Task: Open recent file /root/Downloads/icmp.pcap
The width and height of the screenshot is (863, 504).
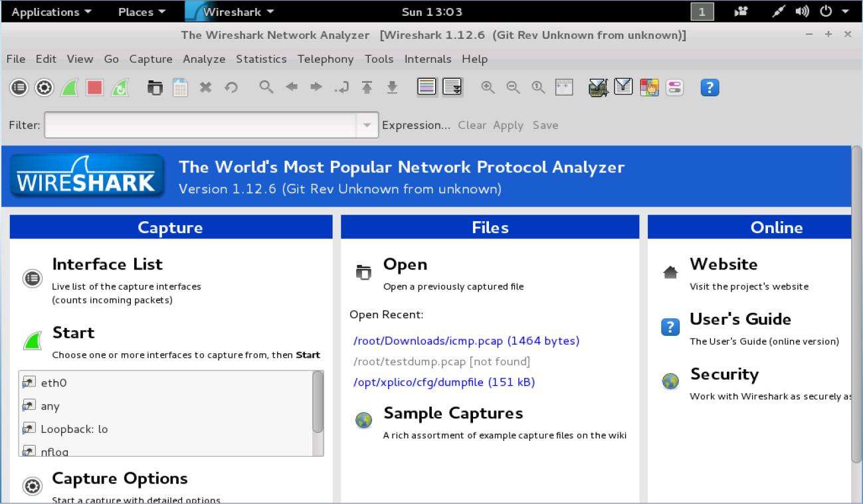Action: 466,341
